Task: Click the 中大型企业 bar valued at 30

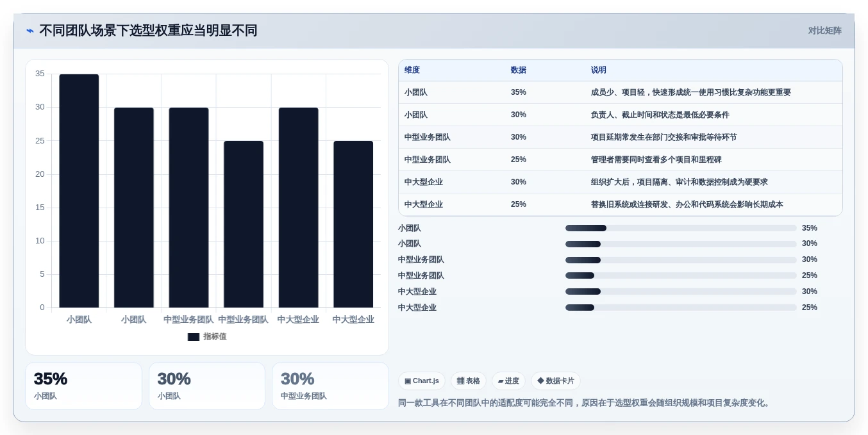Action: click(298, 208)
